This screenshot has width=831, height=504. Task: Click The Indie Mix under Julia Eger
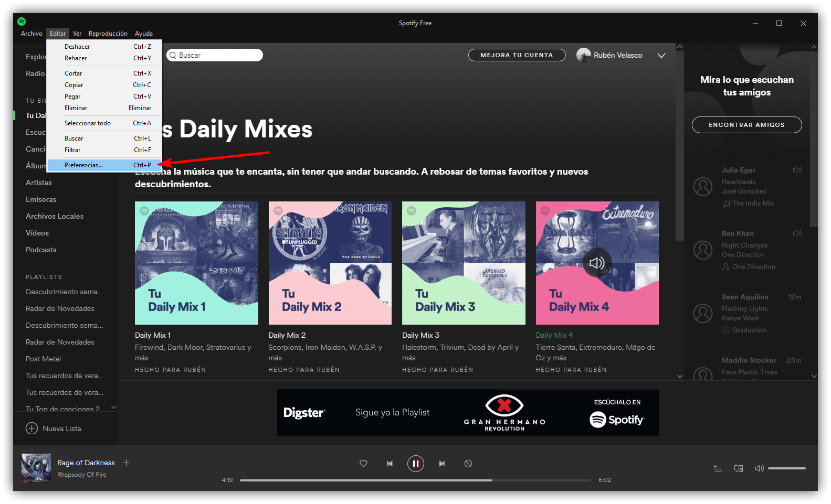click(753, 203)
